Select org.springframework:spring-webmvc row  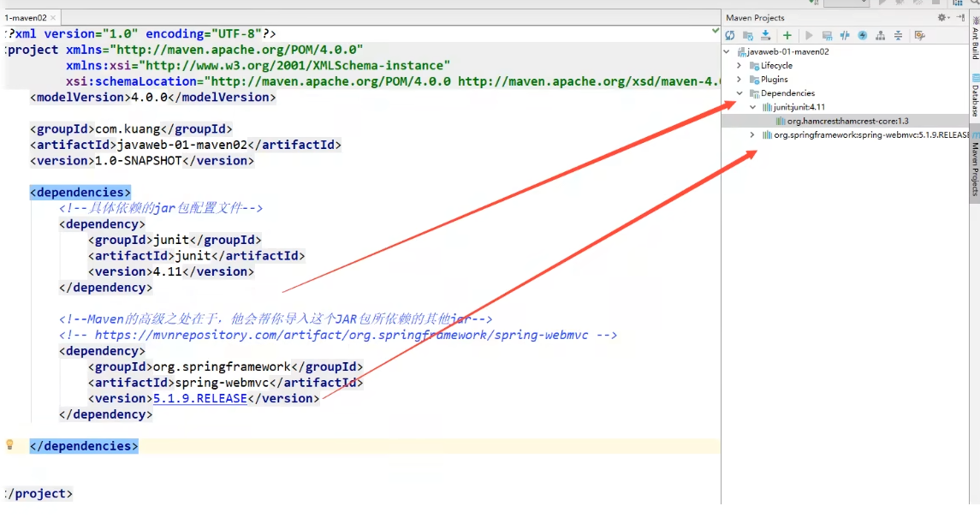(x=871, y=135)
